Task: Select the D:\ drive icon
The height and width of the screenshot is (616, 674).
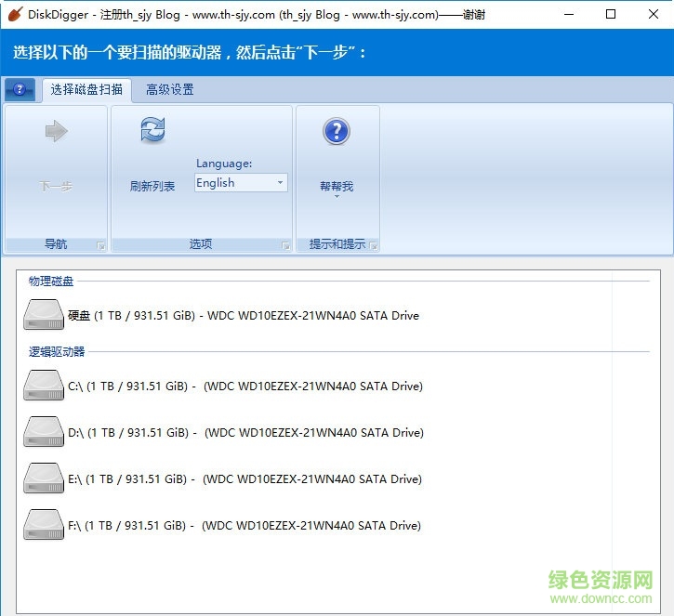Action: tap(43, 432)
